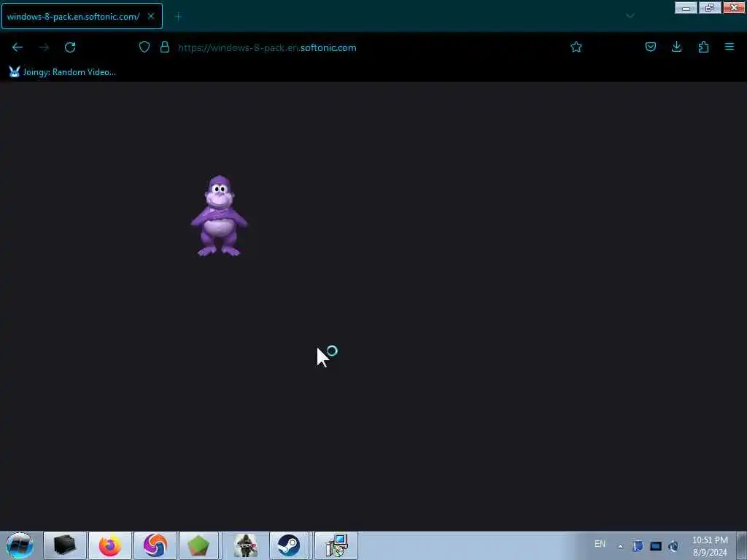Click the EN language indicator
Image resolution: width=747 pixels, height=560 pixels.
[x=600, y=544]
